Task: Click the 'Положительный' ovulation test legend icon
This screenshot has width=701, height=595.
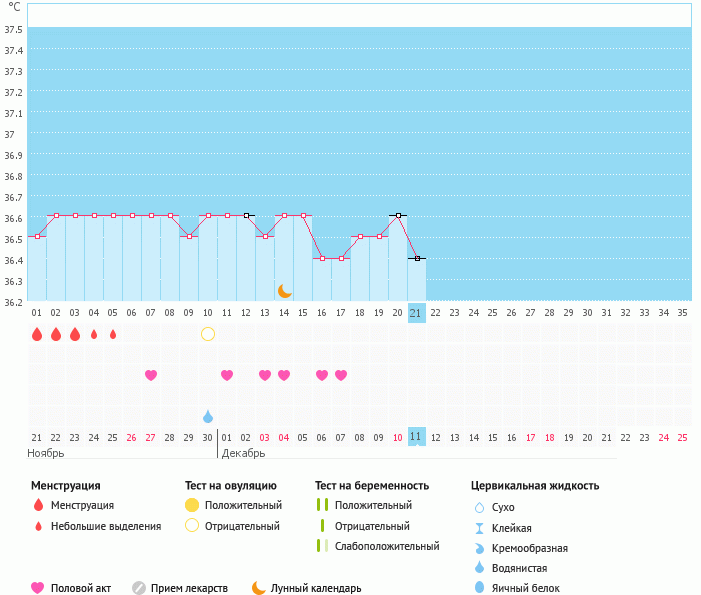Action: (x=193, y=505)
